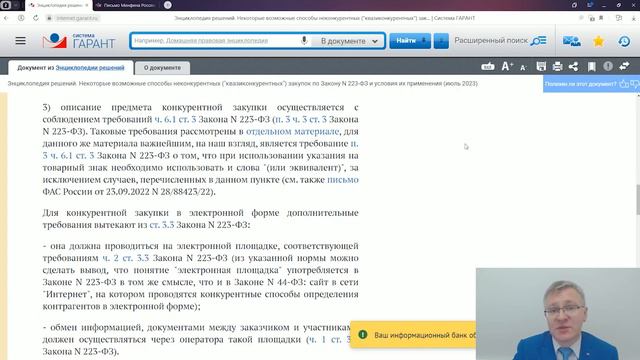Share the document
This screenshot has height=360, width=640.
click(x=573, y=67)
